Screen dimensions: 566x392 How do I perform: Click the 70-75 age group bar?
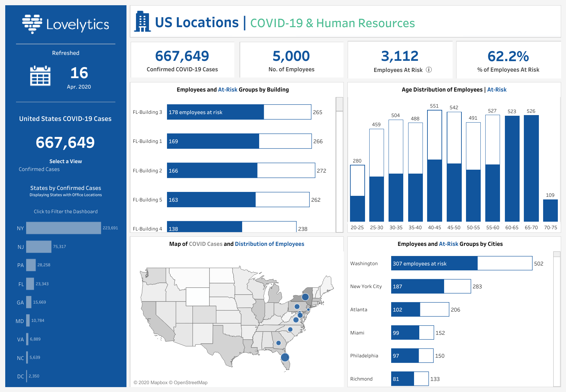550,211
